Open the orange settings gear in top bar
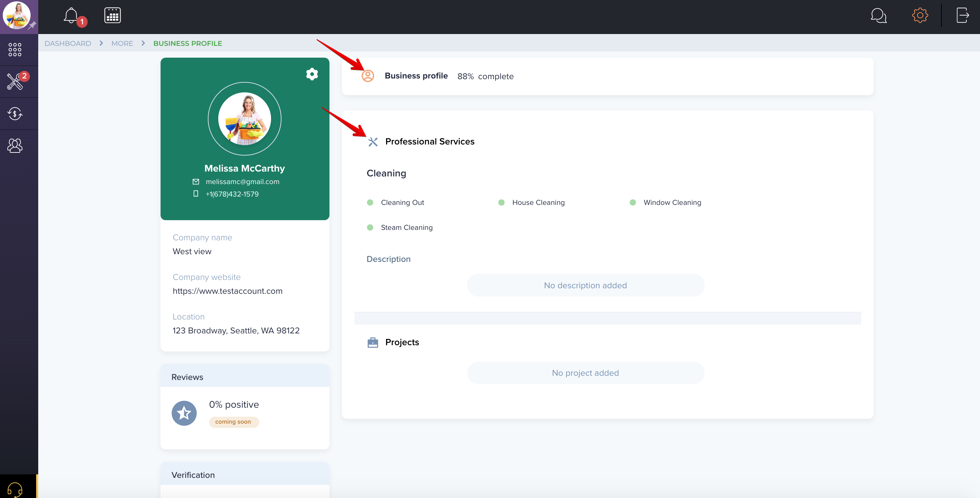 920,16
